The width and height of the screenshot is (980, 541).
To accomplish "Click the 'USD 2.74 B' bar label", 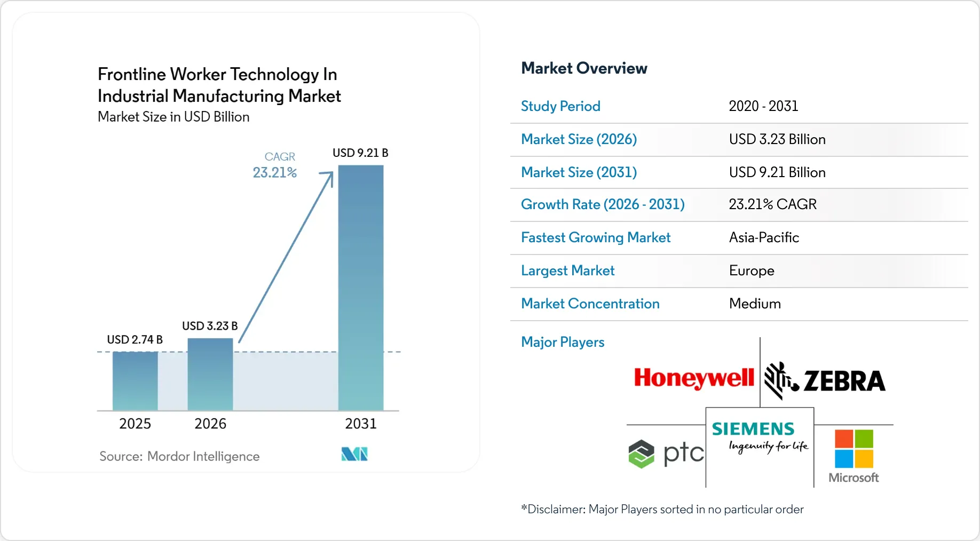I will pos(135,340).
